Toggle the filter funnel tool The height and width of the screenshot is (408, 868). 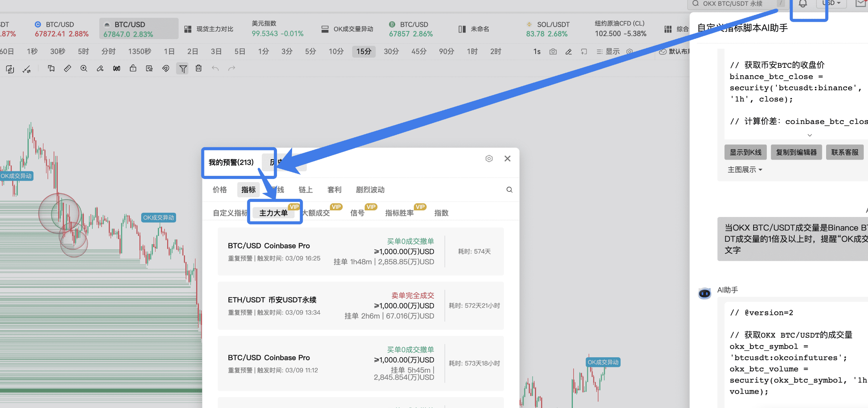click(x=183, y=69)
